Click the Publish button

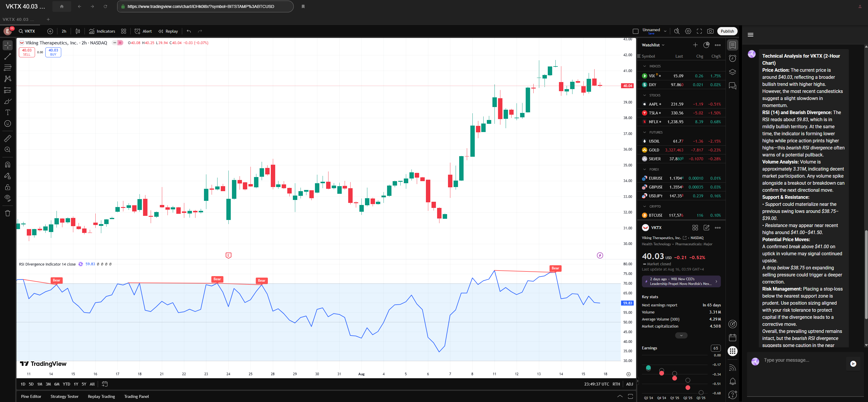click(727, 31)
